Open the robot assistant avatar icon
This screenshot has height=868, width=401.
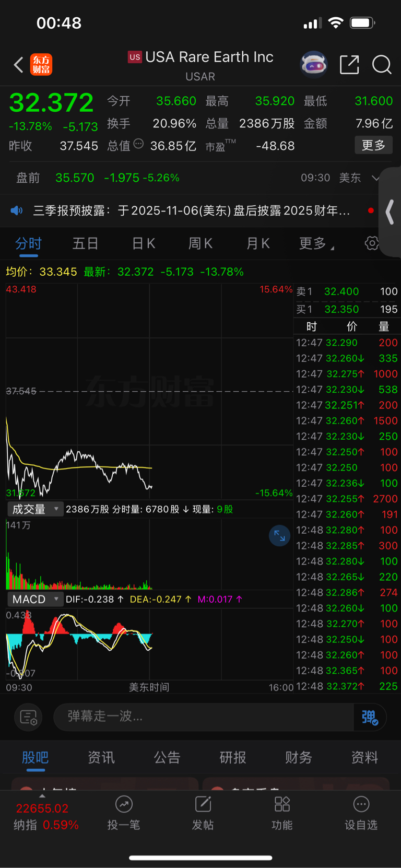click(313, 64)
